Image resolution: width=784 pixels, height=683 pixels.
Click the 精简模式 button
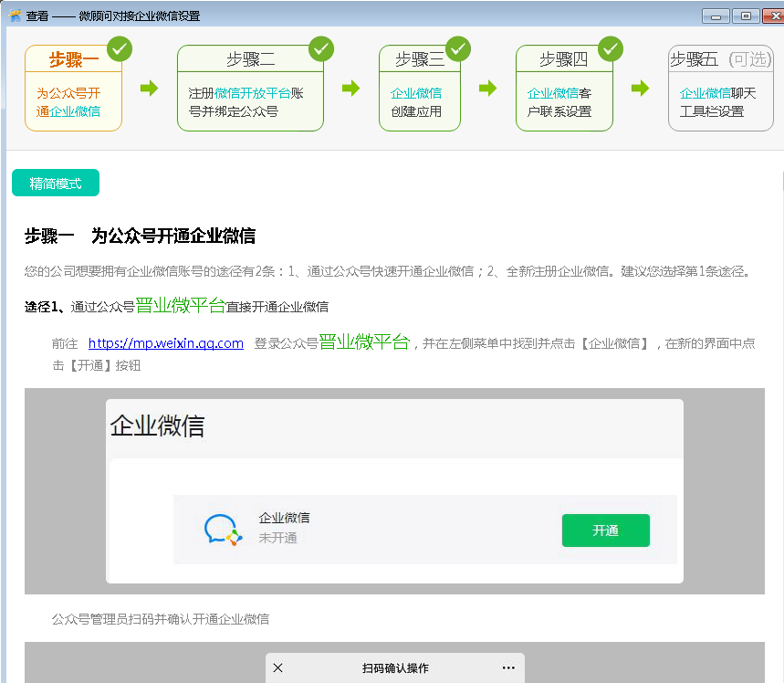[56, 184]
